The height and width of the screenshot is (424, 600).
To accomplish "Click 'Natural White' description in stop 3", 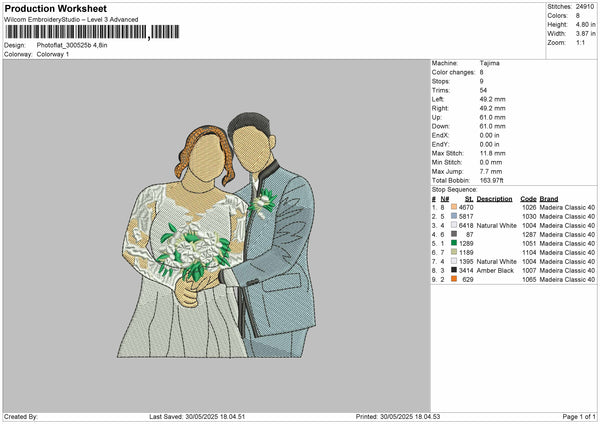I will 497,225.
